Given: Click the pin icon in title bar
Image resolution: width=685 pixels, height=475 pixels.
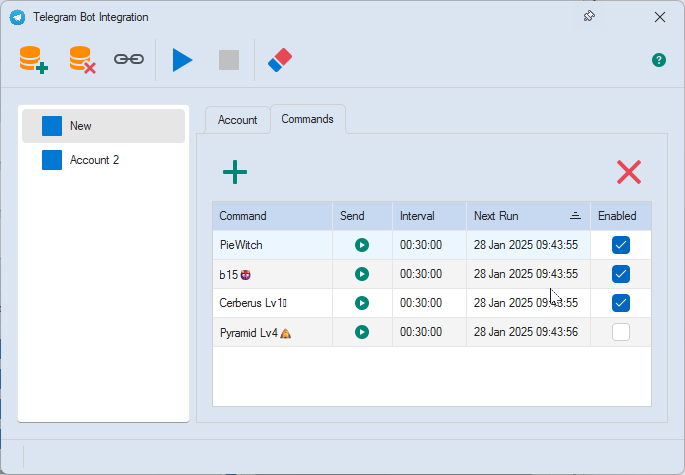Looking at the screenshot, I should click(x=589, y=17).
